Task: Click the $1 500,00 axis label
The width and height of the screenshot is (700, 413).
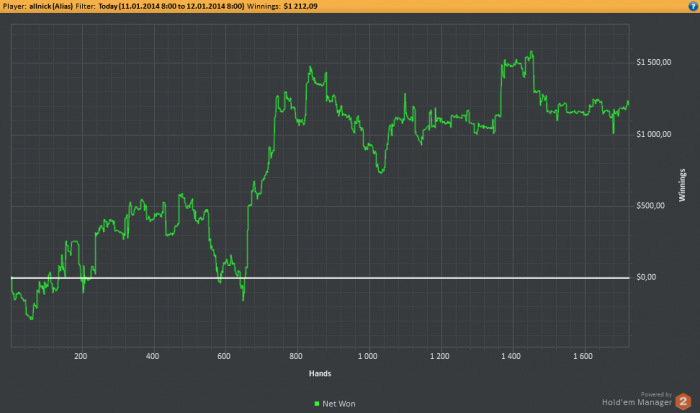Action: click(654, 62)
